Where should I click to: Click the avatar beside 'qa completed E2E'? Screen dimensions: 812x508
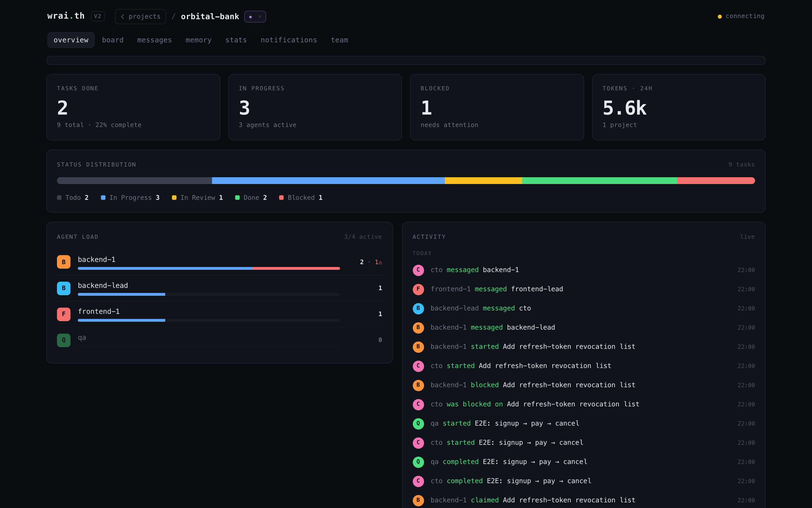(418, 462)
